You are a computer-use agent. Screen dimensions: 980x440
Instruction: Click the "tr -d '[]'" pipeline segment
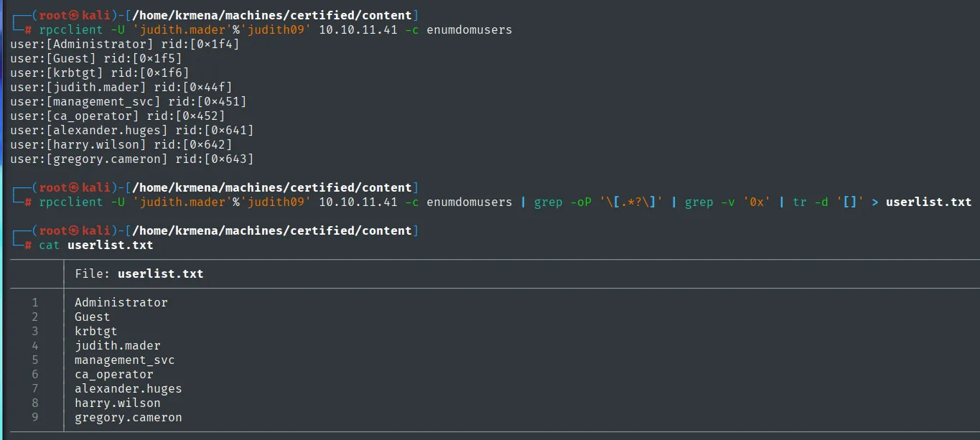pyautogui.click(x=828, y=202)
